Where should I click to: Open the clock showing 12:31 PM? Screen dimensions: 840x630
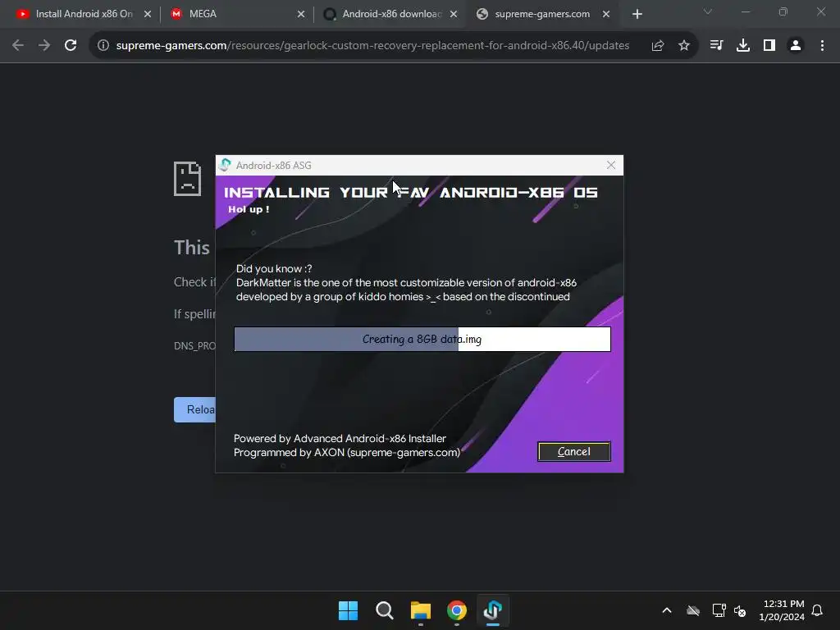[782, 610]
